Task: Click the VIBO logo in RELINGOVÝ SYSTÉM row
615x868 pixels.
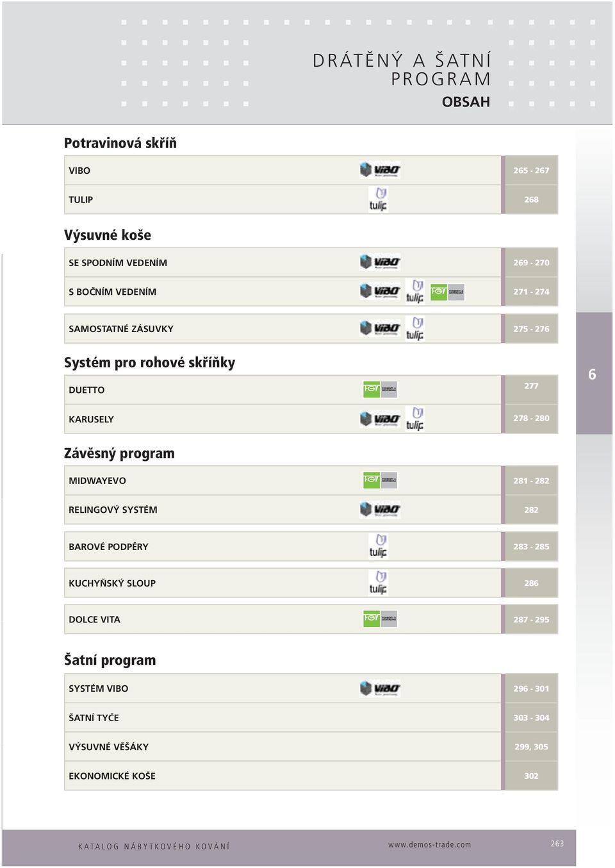Action: point(380,510)
